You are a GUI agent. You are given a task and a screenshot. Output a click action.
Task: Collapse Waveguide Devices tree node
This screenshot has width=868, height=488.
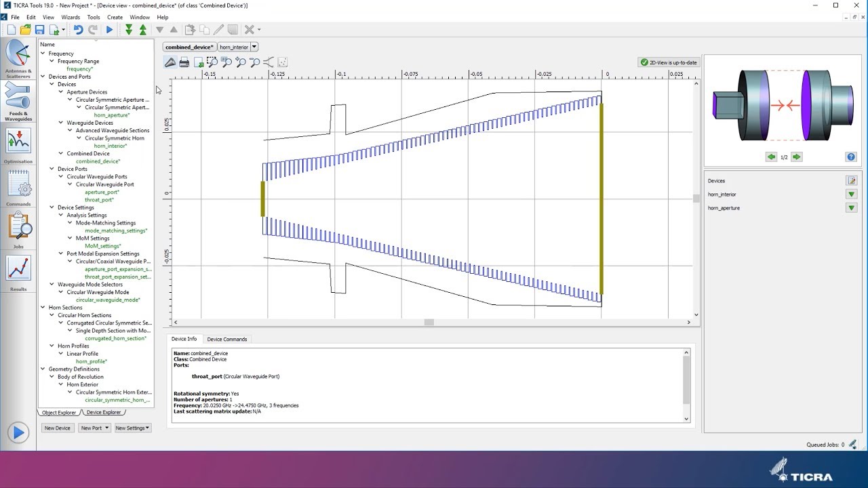point(61,123)
